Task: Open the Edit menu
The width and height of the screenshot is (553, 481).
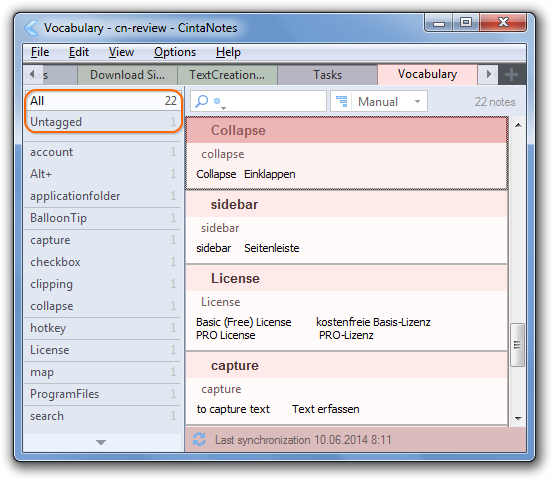Action: [x=79, y=52]
